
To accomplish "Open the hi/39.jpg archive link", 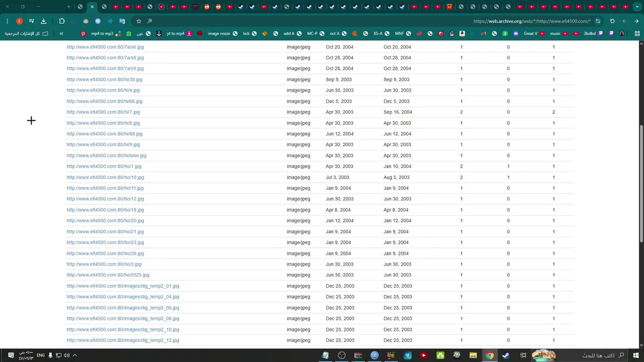I will pyautogui.click(x=104, y=79).
